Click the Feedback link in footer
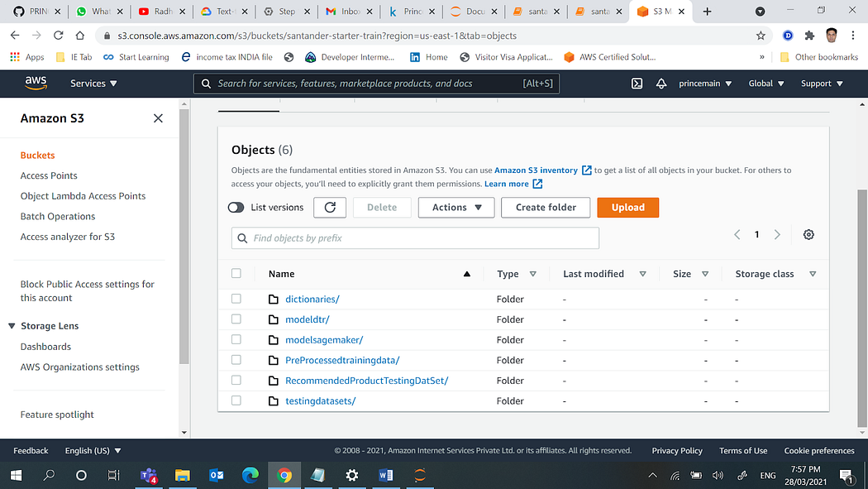The image size is (868, 489). click(31, 450)
